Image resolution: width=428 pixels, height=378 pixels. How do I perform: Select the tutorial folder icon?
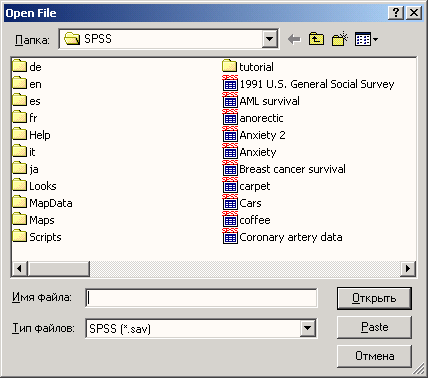click(x=229, y=66)
